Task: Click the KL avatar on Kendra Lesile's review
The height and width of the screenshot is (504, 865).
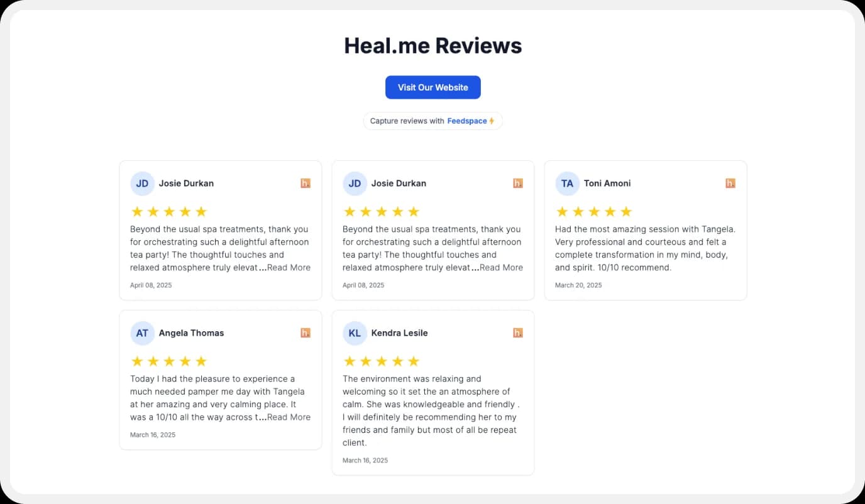Action: pyautogui.click(x=355, y=332)
